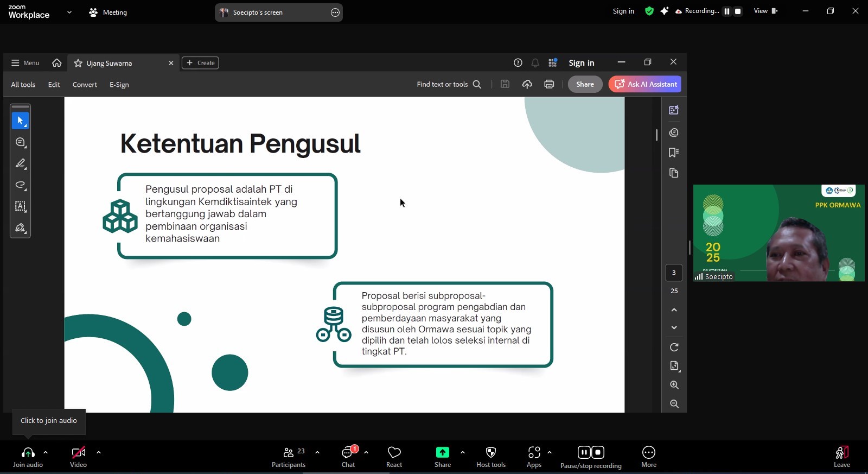Viewport: 868px width, 474px height.
Task: Open the Convert menu
Action: 85,85
